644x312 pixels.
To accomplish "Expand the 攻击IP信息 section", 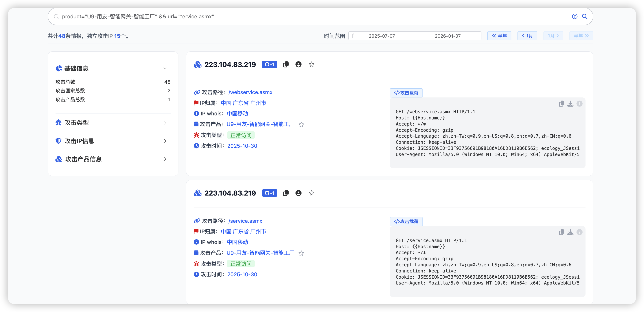I will 165,141.
